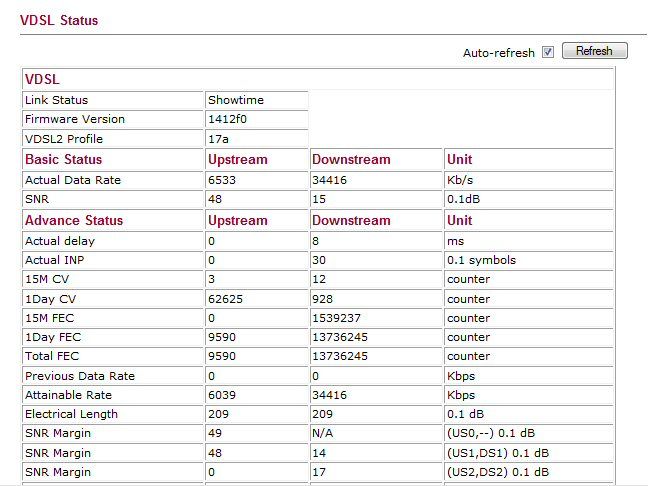Click 15M CV upstream value 3
Image resolution: width=648 pixels, height=486 pixels.
point(212,279)
